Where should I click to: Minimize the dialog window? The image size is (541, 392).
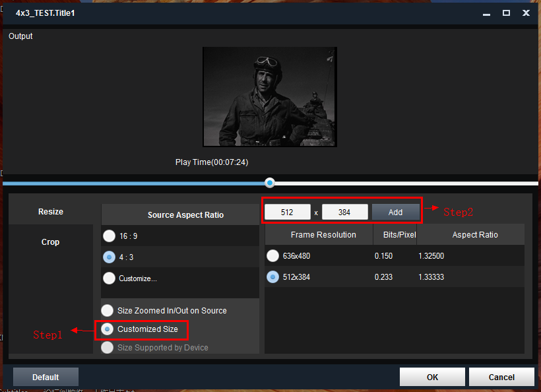(487, 13)
